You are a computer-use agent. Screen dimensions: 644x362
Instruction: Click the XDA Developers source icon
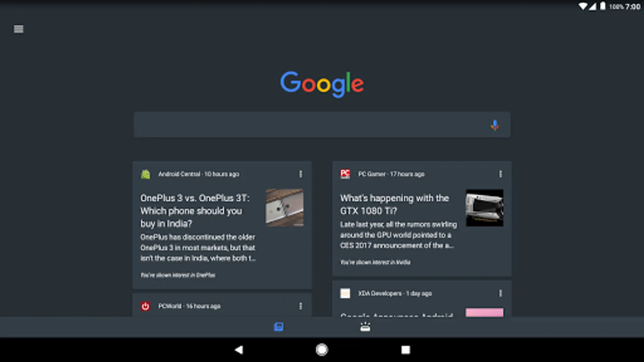point(345,293)
